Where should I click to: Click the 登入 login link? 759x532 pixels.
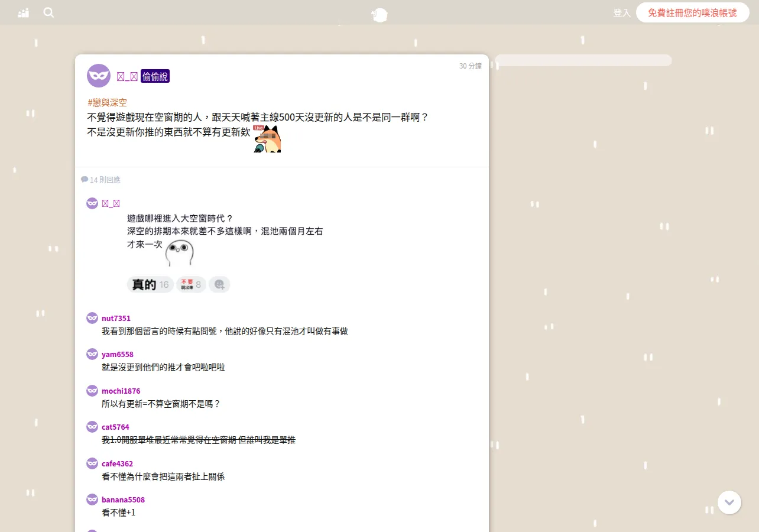tap(622, 12)
